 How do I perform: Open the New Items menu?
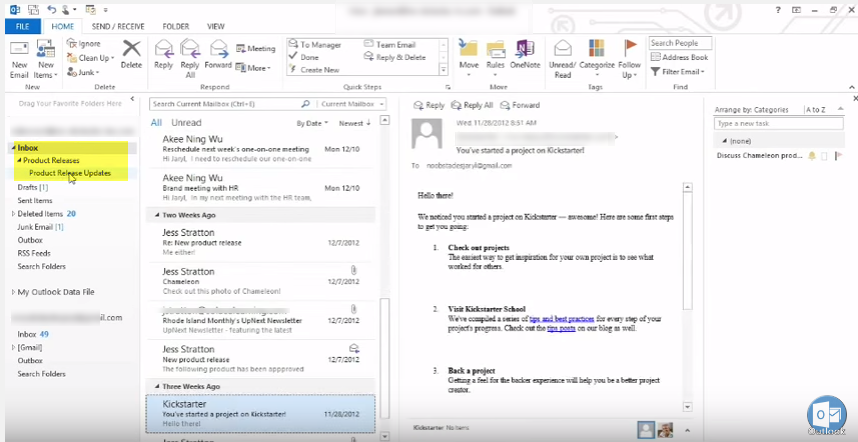pos(45,60)
